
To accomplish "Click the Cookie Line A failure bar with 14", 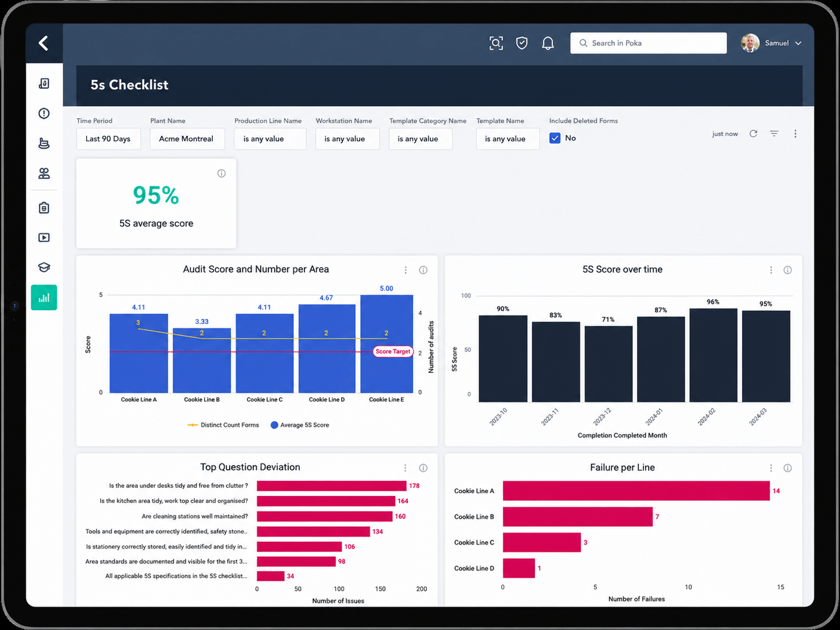I will coord(636,491).
